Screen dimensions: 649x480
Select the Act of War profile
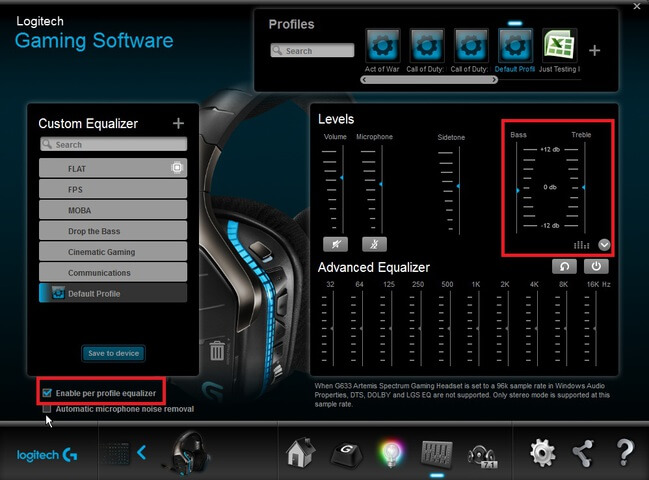(382, 50)
